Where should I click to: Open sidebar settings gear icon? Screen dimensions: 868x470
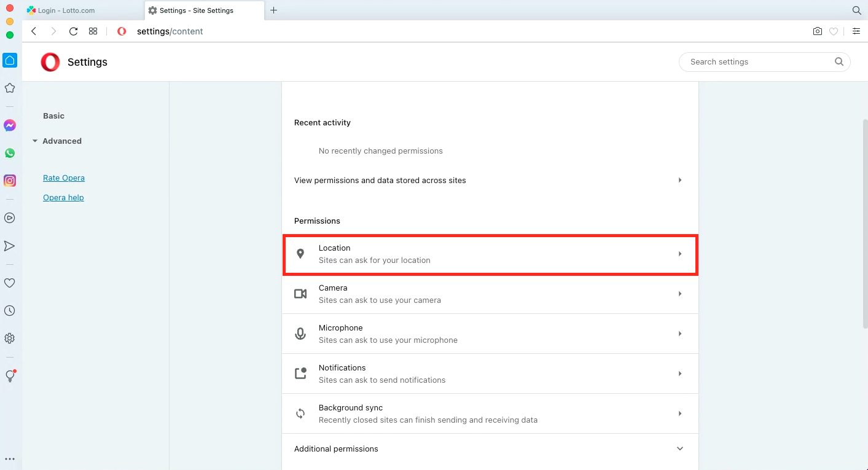(x=10, y=339)
